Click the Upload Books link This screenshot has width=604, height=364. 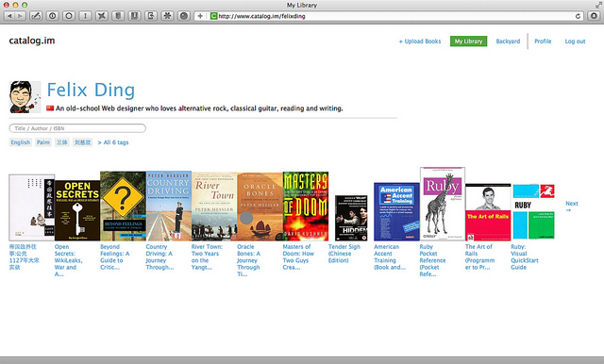[x=420, y=41]
